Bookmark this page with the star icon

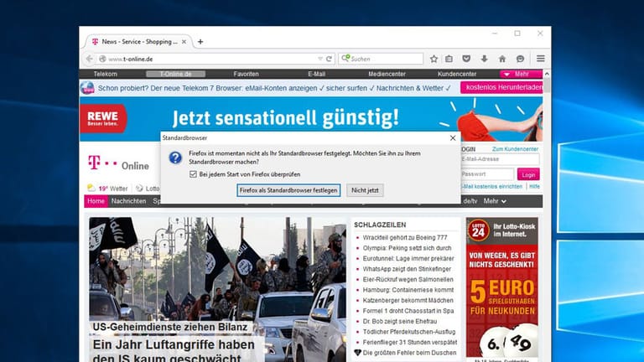pos(434,59)
